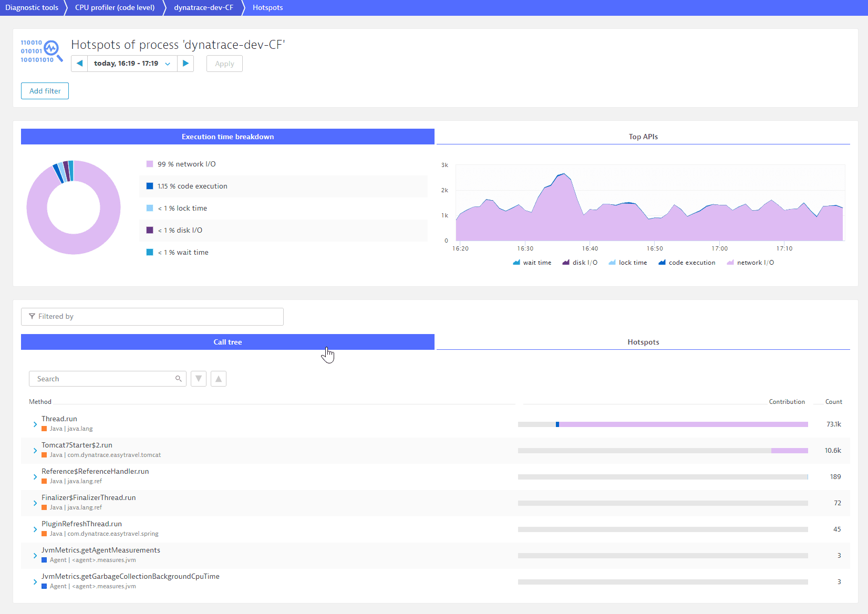Select Tomcat7Starter$2.run method name
This screenshot has width=868, height=614.
click(77, 445)
